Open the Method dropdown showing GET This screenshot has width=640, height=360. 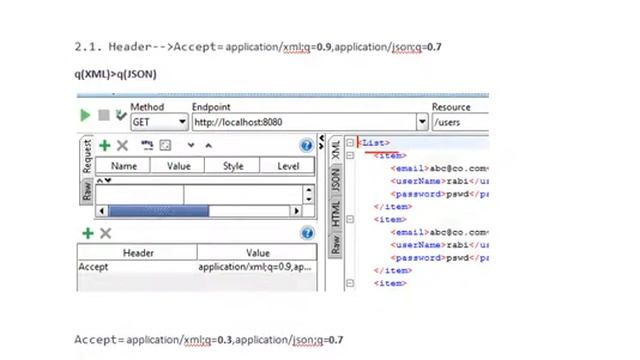(x=159, y=122)
